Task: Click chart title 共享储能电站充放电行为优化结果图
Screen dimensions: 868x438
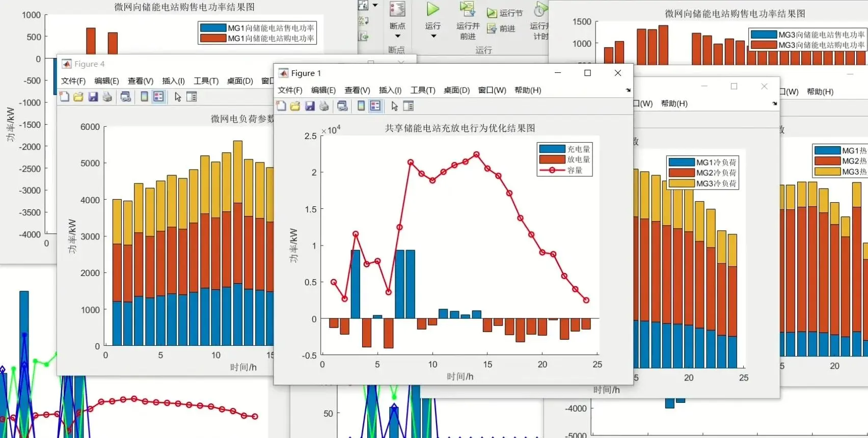Action: pyautogui.click(x=460, y=128)
